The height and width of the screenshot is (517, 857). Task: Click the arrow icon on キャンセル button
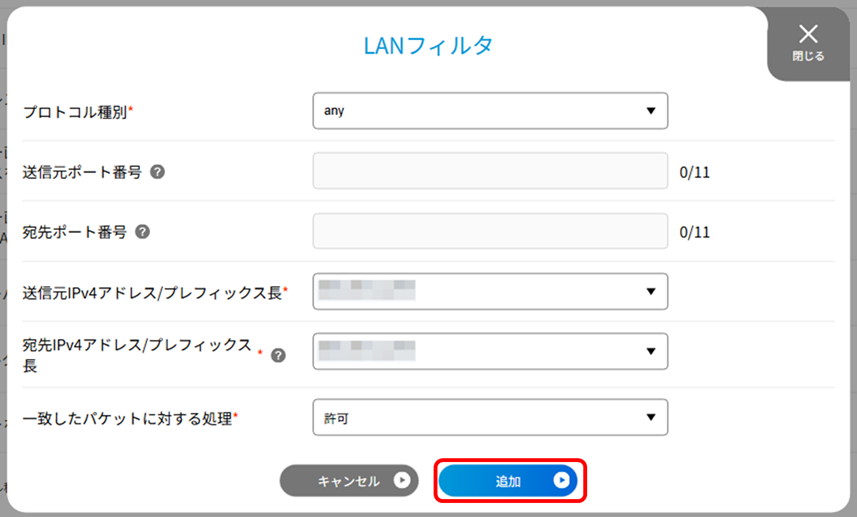[x=402, y=481]
